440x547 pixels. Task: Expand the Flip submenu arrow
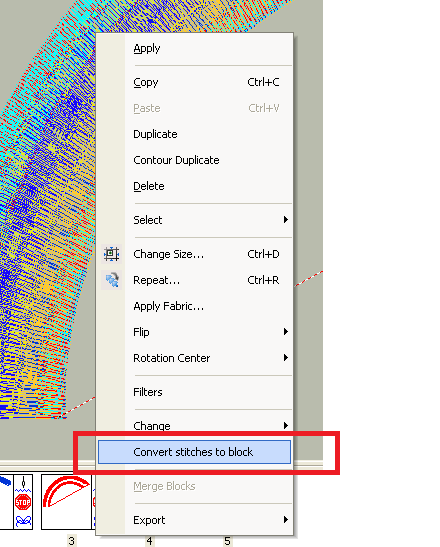[x=286, y=331]
